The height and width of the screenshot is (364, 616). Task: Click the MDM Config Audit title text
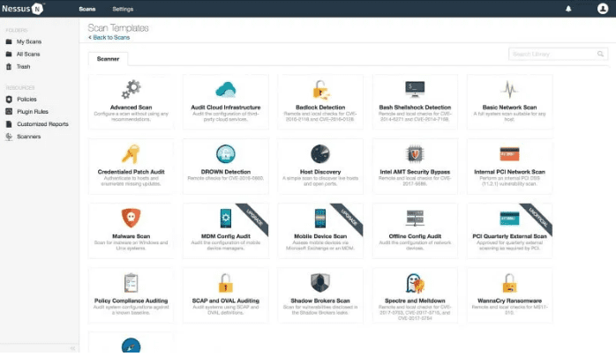[226, 236]
